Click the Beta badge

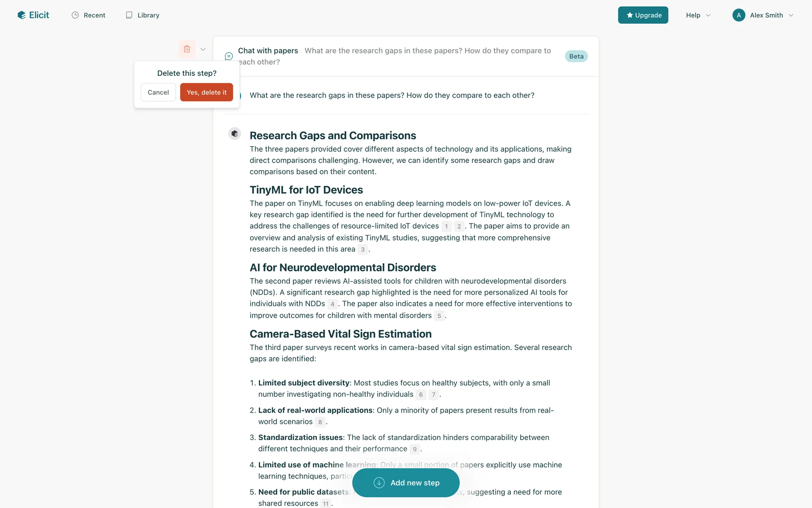(576, 56)
